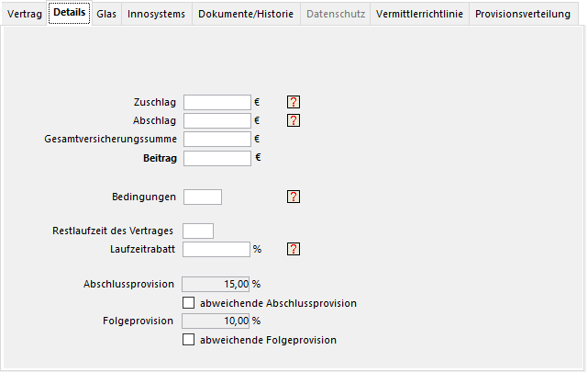The image size is (588, 372).
Task: Open the help icon beside Bedingungen
Action: [x=294, y=197]
